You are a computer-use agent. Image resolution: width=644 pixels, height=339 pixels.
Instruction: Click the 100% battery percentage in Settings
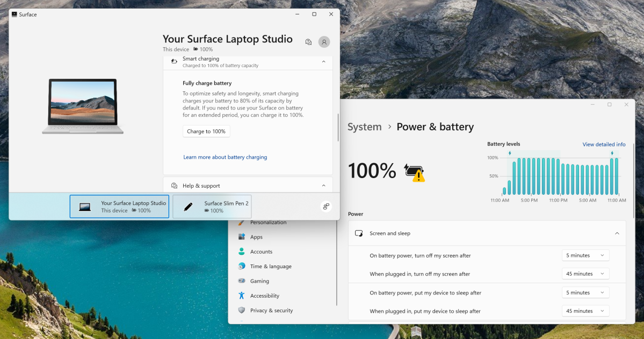click(x=372, y=171)
